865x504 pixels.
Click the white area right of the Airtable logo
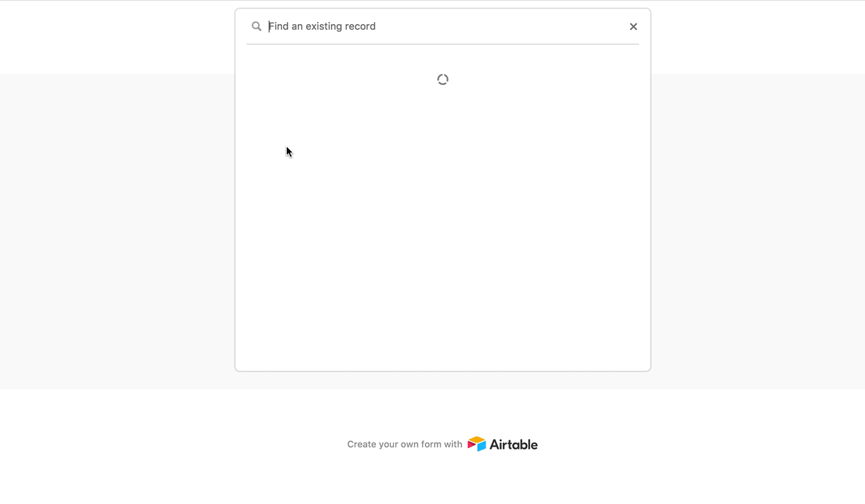(701, 445)
